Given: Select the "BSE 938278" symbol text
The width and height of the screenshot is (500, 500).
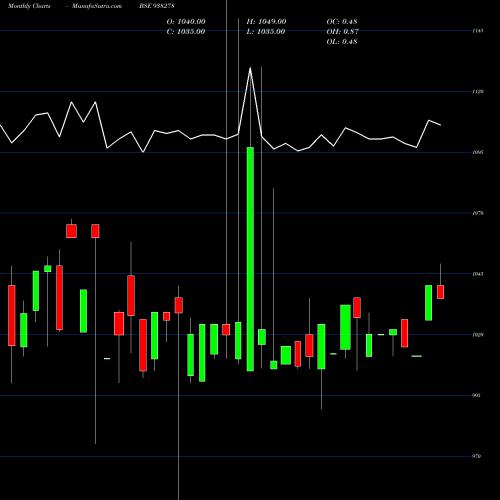Looking at the screenshot, I should (157, 6).
